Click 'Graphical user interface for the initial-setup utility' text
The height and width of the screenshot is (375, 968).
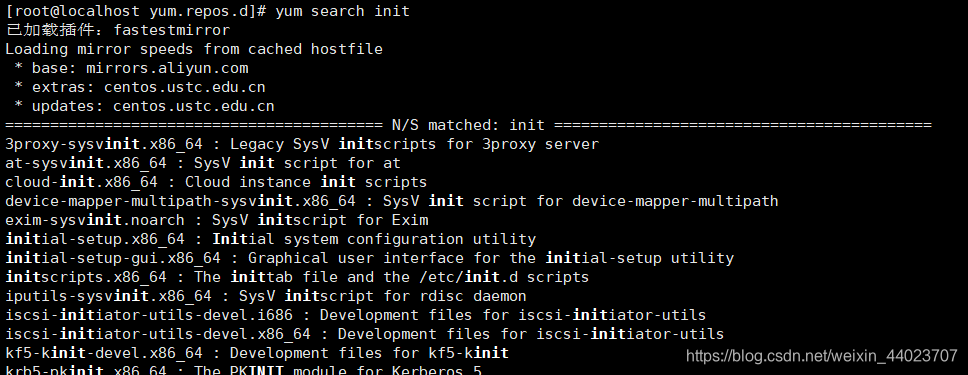(x=491, y=258)
